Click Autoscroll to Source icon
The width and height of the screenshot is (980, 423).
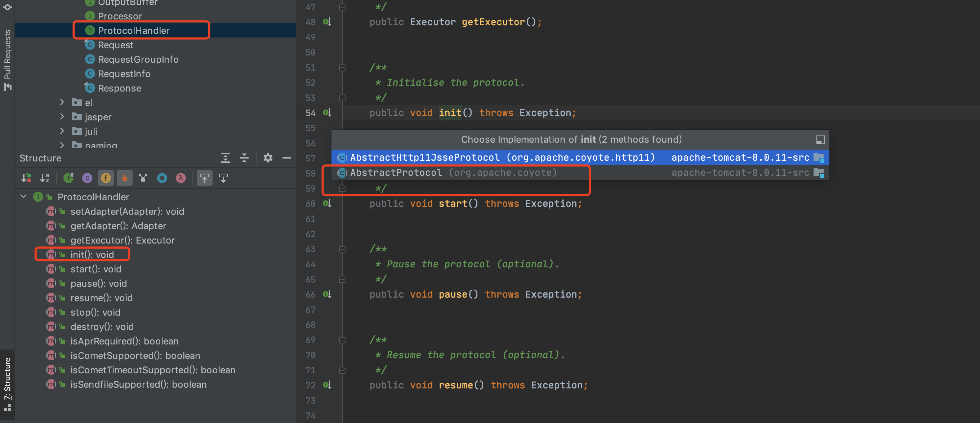pyautogui.click(x=205, y=178)
